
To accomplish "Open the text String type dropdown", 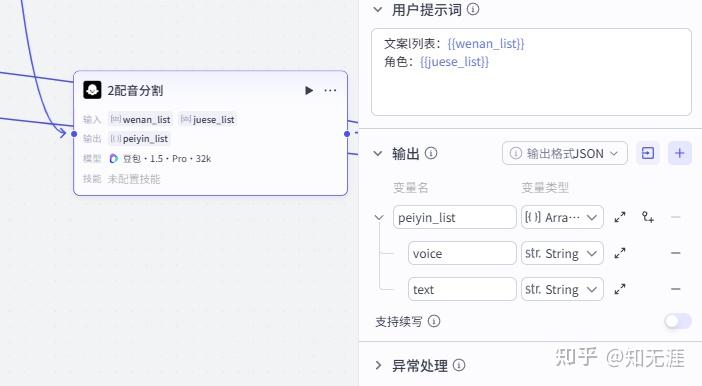I will coord(562,289).
